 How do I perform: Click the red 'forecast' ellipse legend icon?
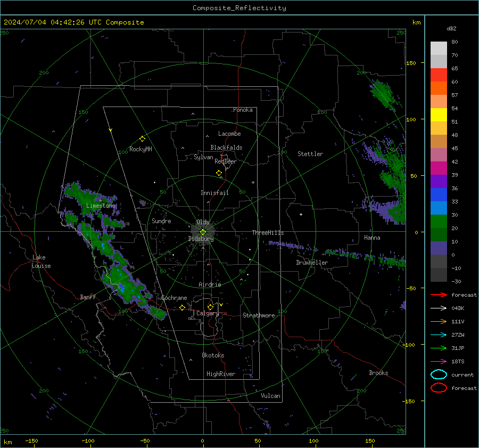[439, 388]
